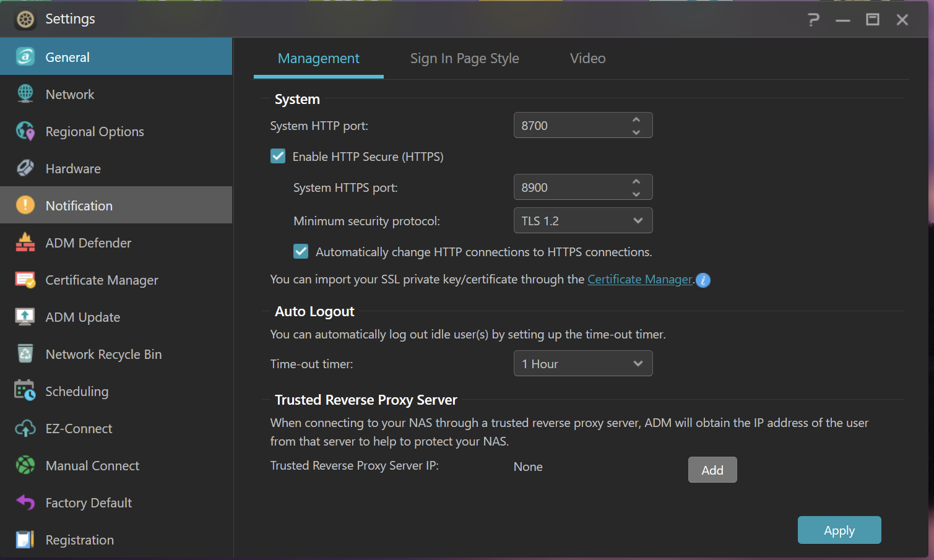934x560 pixels.
Task: Open the Time-out timer dropdown
Action: click(x=583, y=363)
